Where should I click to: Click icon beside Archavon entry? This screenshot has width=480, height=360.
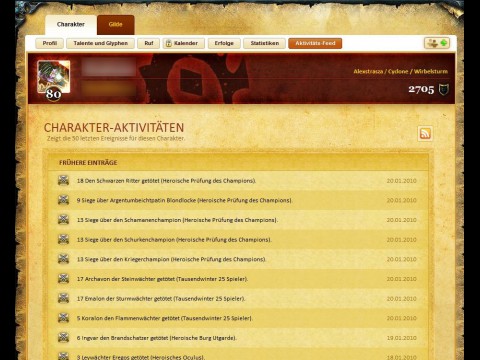[x=63, y=279]
